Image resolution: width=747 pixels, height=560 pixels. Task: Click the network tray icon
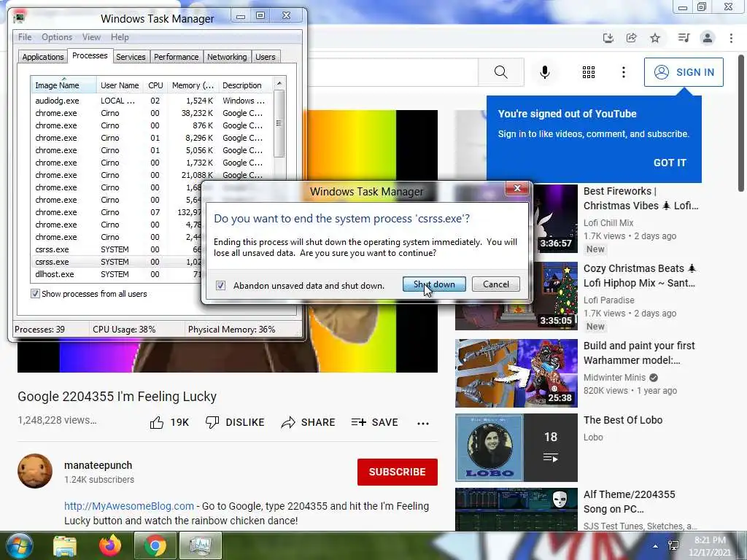click(673, 545)
